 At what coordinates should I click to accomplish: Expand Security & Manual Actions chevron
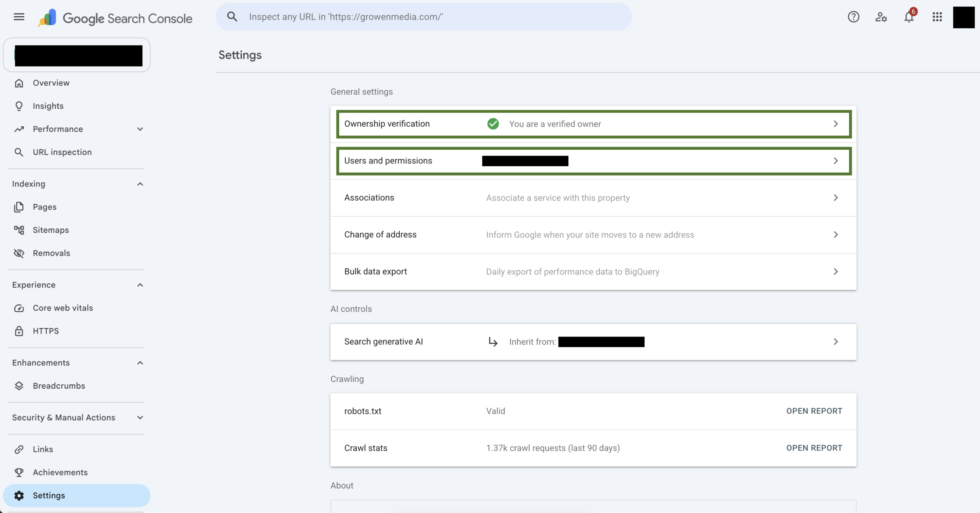pyautogui.click(x=140, y=418)
